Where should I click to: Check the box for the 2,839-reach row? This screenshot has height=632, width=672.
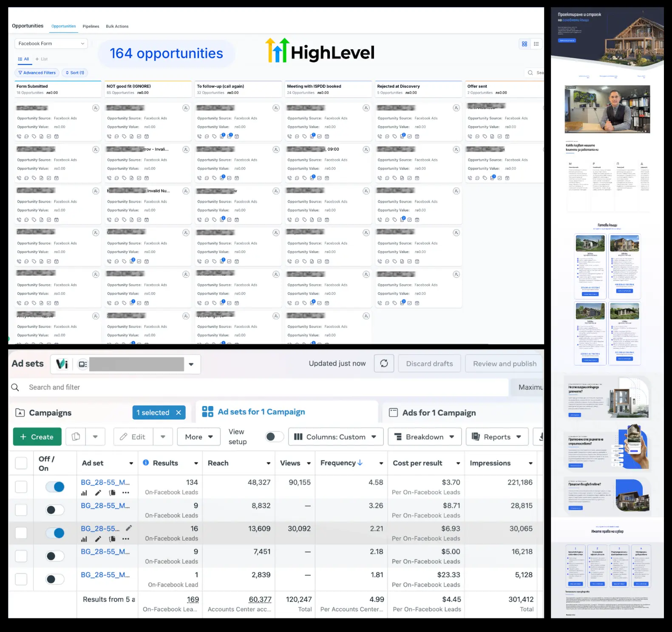click(x=21, y=579)
